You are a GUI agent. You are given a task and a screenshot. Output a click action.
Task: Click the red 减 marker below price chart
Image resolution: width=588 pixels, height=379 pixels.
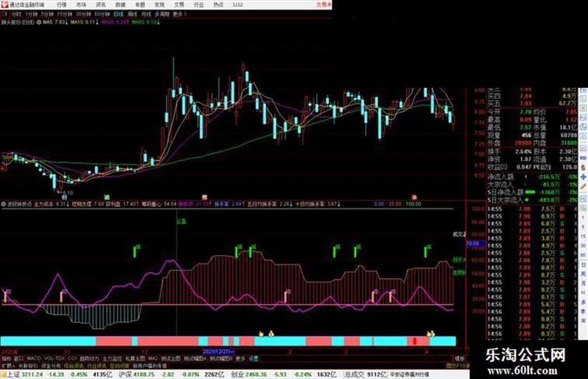(414, 197)
